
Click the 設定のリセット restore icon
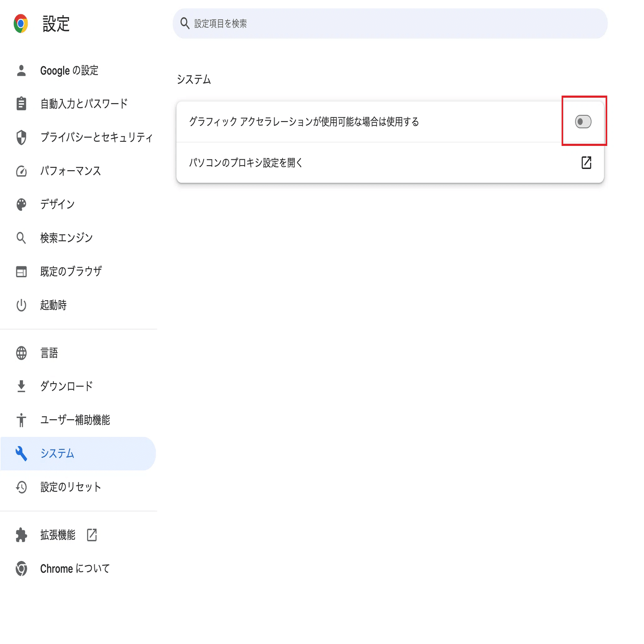click(21, 487)
